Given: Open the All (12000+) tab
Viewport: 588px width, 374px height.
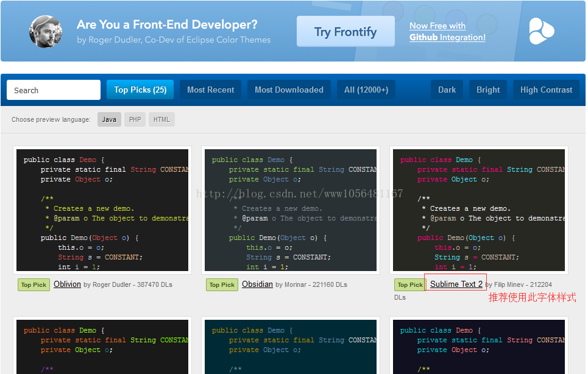Looking at the screenshot, I should (x=366, y=90).
